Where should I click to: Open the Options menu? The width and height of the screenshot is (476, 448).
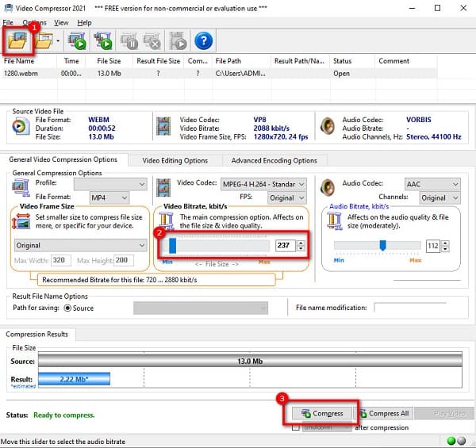pyautogui.click(x=34, y=23)
